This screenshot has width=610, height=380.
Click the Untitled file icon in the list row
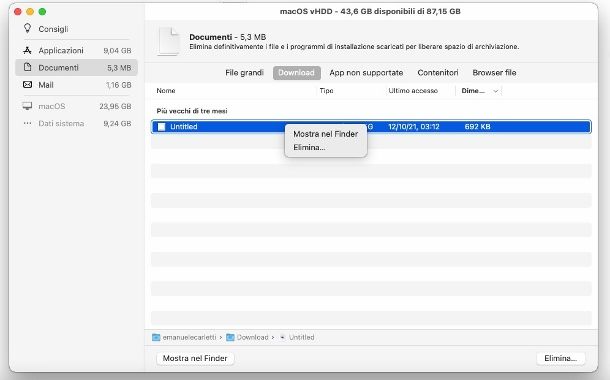[161, 126]
